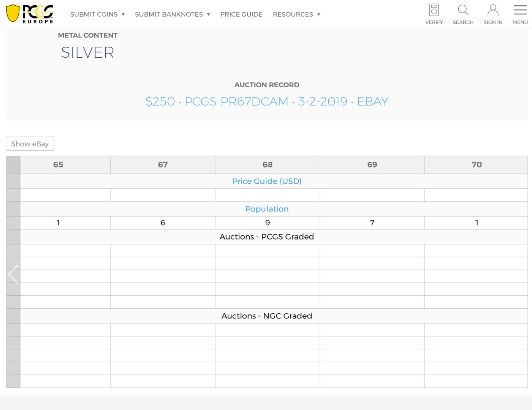Click the left arrow to scroll grades
The height and width of the screenshot is (410, 532).
pyautogui.click(x=13, y=274)
